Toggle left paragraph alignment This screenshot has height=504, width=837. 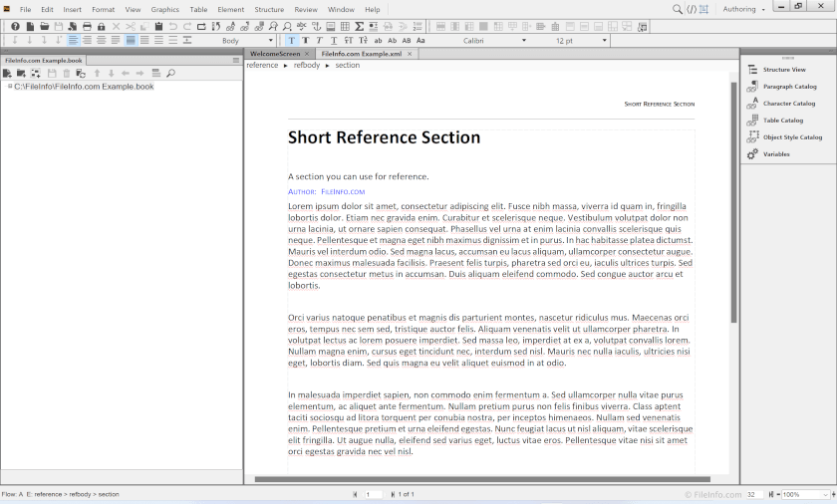pos(73,41)
